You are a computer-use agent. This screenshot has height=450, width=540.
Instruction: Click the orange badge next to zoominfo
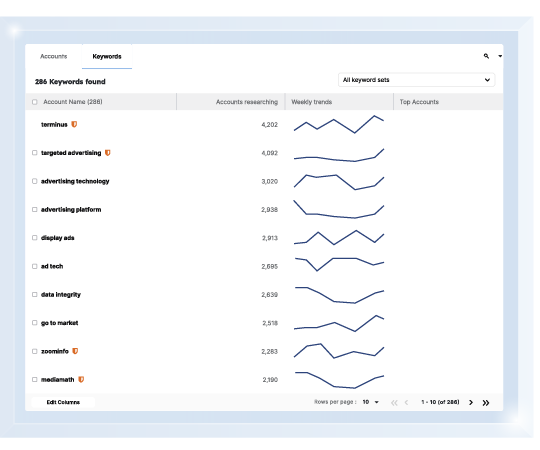click(75, 351)
